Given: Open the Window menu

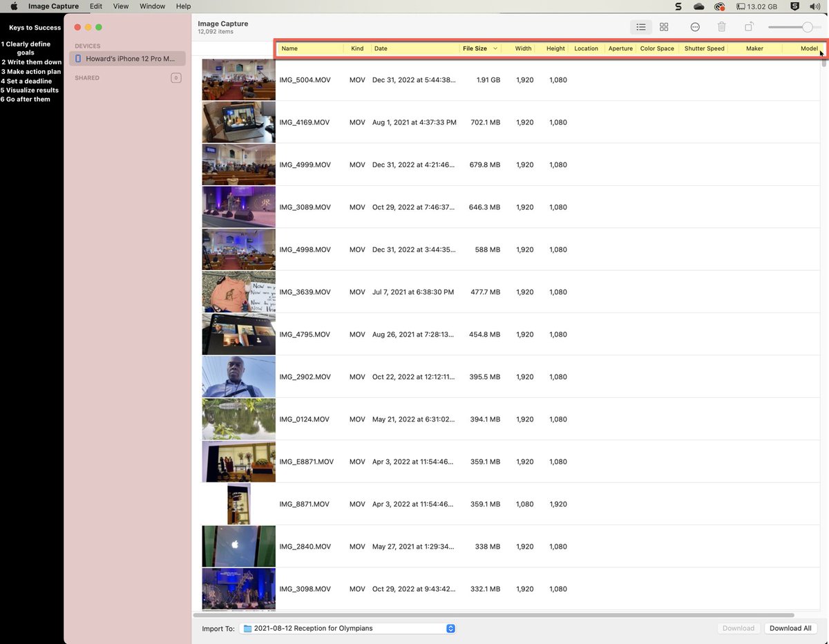Looking at the screenshot, I should pyautogui.click(x=152, y=6).
